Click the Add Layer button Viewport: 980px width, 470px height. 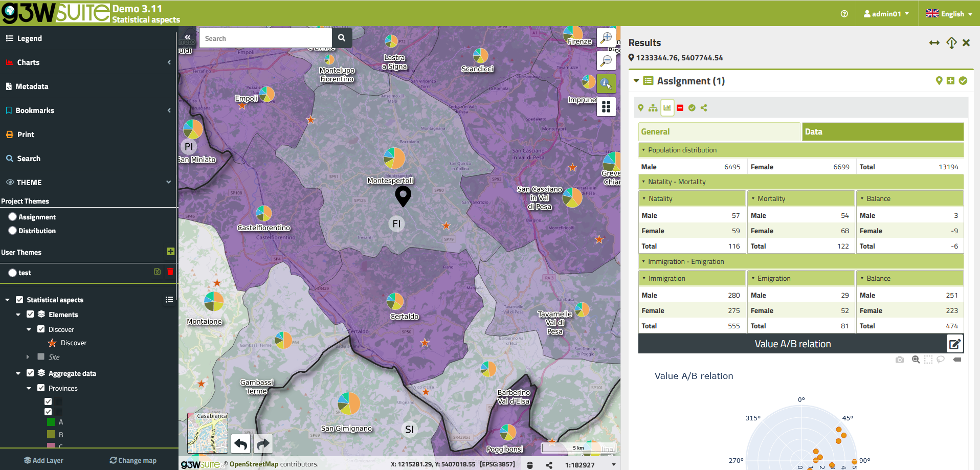pyautogui.click(x=43, y=460)
